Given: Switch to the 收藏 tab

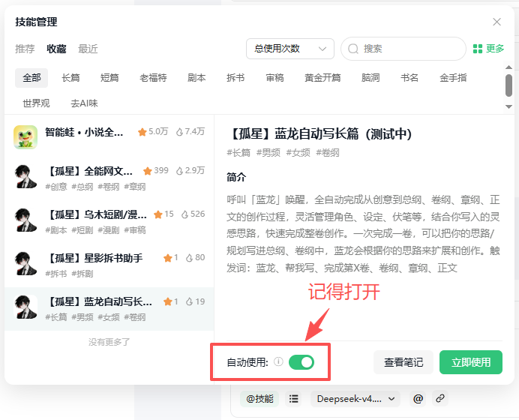Looking at the screenshot, I should pyautogui.click(x=56, y=49).
